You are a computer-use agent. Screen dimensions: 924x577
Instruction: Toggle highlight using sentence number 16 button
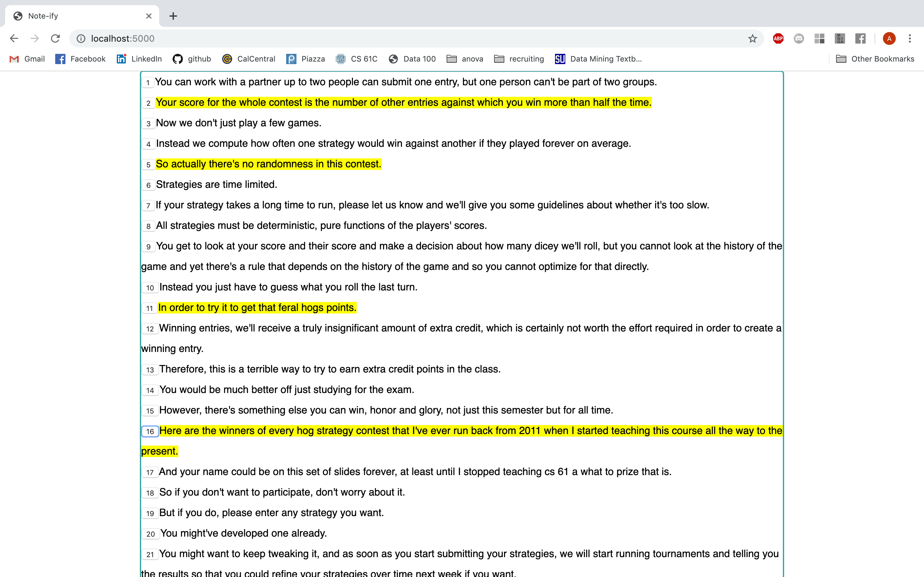coord(150,431)
